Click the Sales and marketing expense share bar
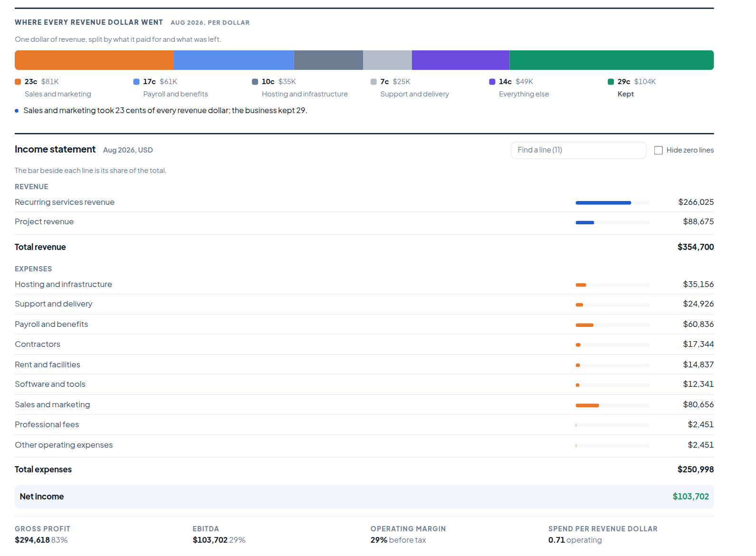 612,405
